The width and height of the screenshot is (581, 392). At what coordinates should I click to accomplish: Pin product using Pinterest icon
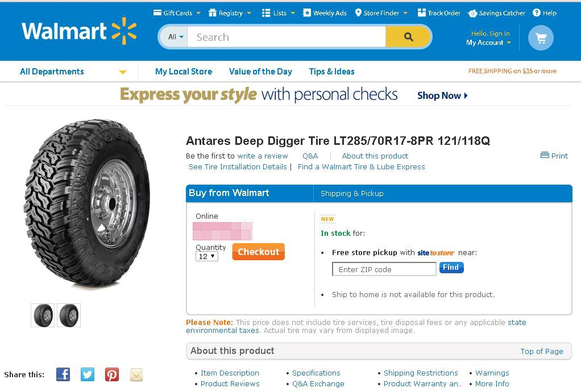[x=112, y=374]
